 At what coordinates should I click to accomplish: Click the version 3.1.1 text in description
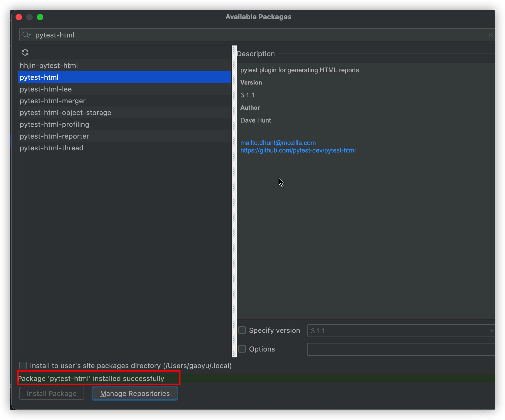[x=247, y=95]
